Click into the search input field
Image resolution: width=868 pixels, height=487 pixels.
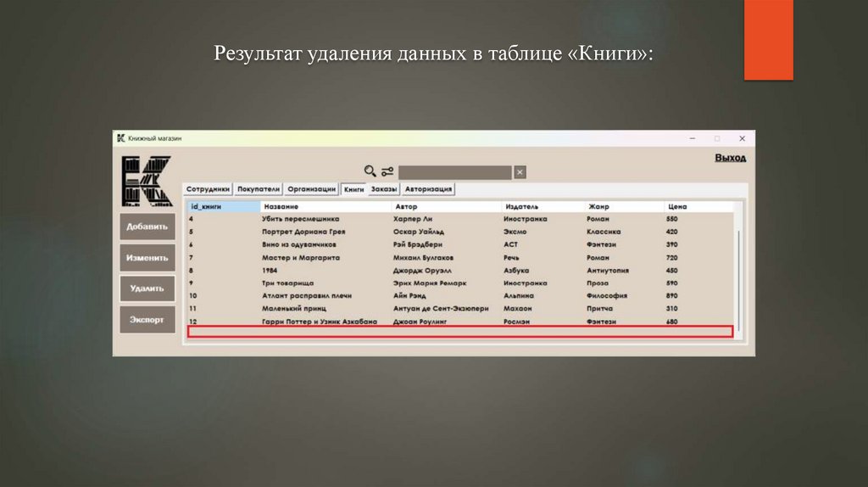(x=455, y=172)
